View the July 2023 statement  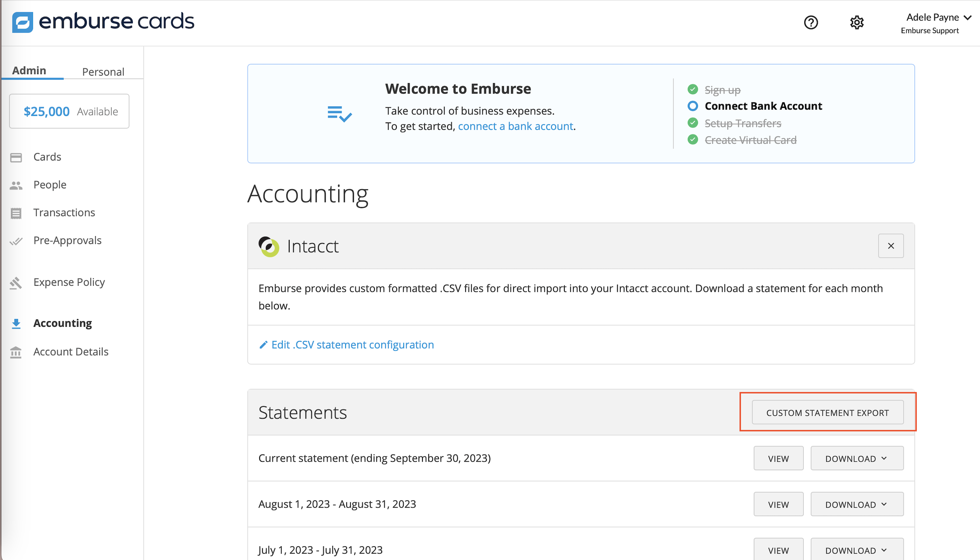(x=778, y=550)
